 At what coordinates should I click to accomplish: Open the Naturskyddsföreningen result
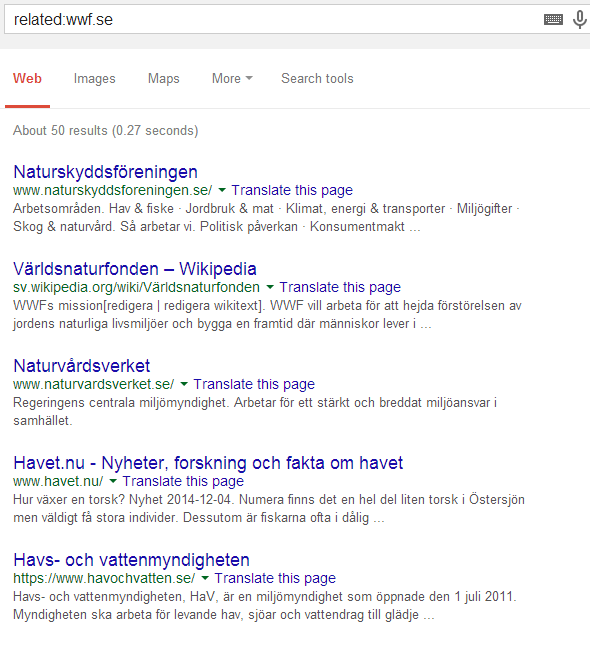pyautogui.click(x=106, y=172)
